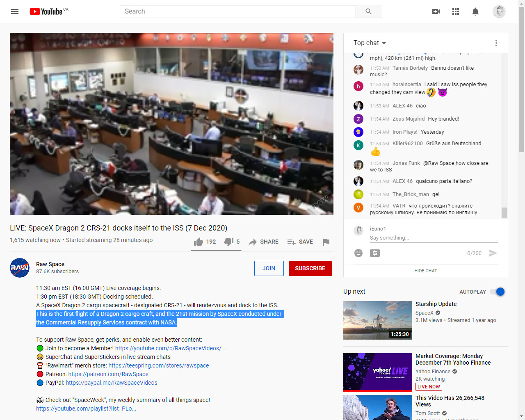Click Jonas Funk's chat avatar
Screen dimensions: 525x420
[358, 165]
